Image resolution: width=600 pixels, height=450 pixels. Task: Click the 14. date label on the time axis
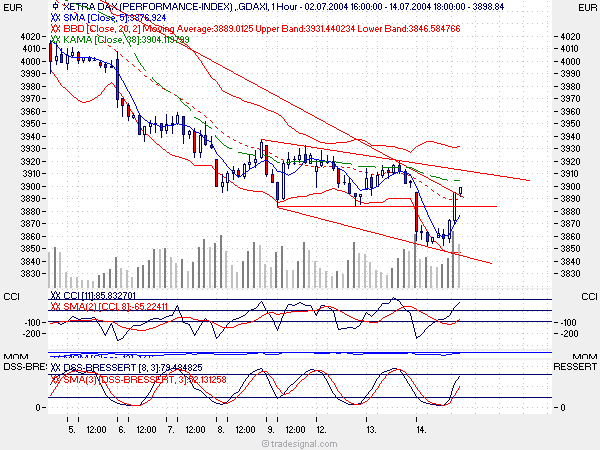tap(421, 430)
